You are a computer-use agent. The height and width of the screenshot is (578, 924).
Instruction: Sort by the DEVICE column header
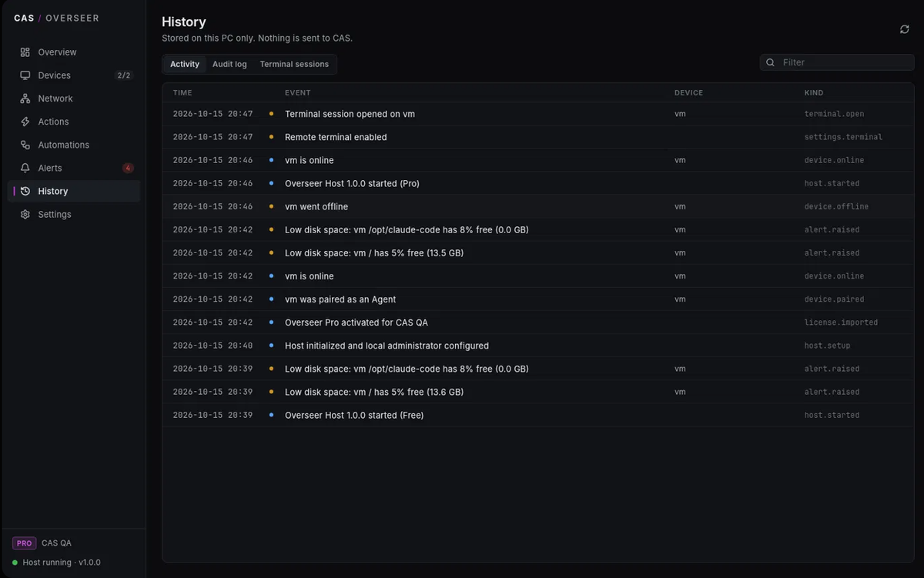click(x=688, y=93)
